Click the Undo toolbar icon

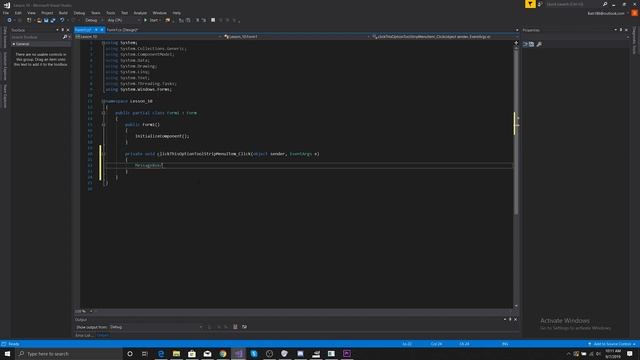[62, 20]
